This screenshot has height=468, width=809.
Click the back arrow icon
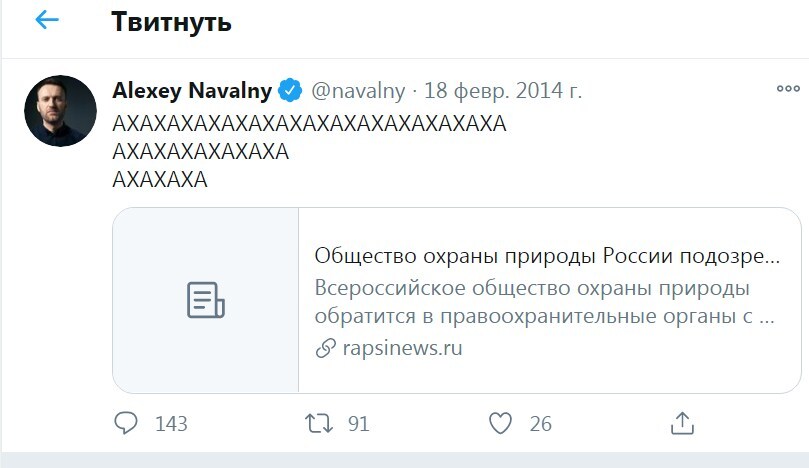pyautogui.click(x=47, y=21)
